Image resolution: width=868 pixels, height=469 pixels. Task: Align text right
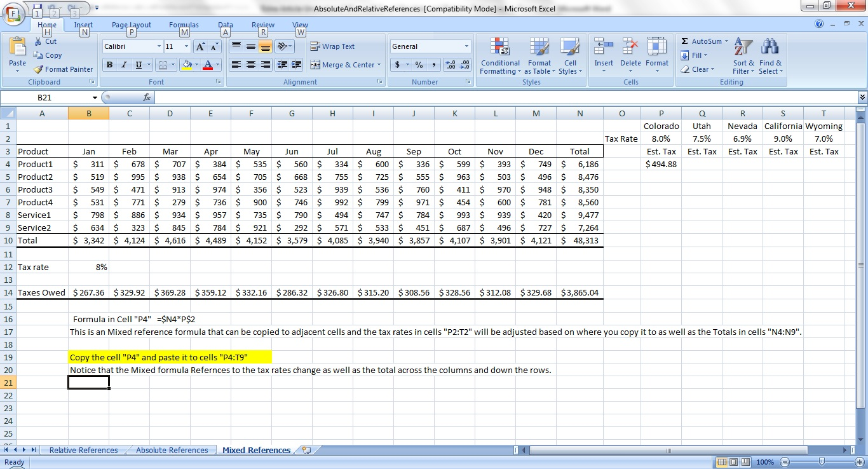click(x=266, y=65)
